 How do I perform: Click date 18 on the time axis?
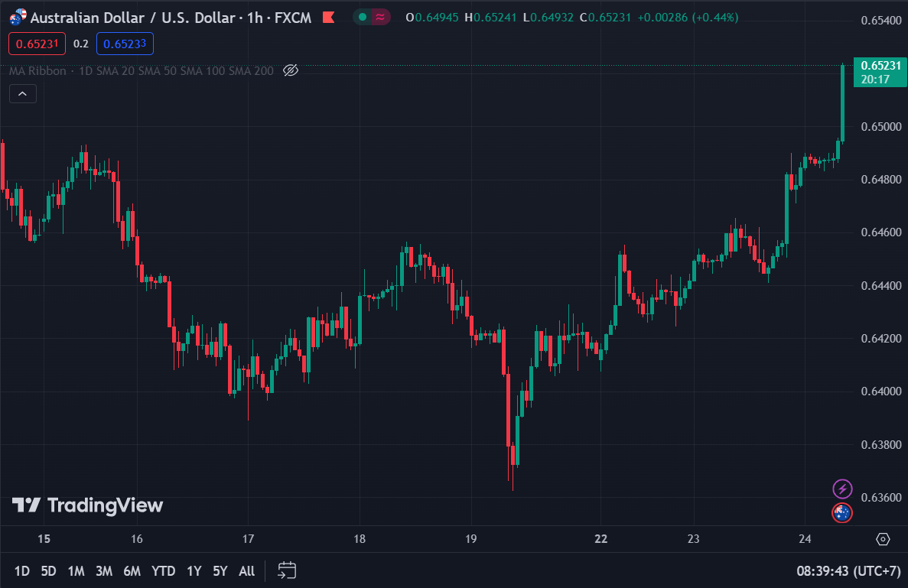(360, 539)
